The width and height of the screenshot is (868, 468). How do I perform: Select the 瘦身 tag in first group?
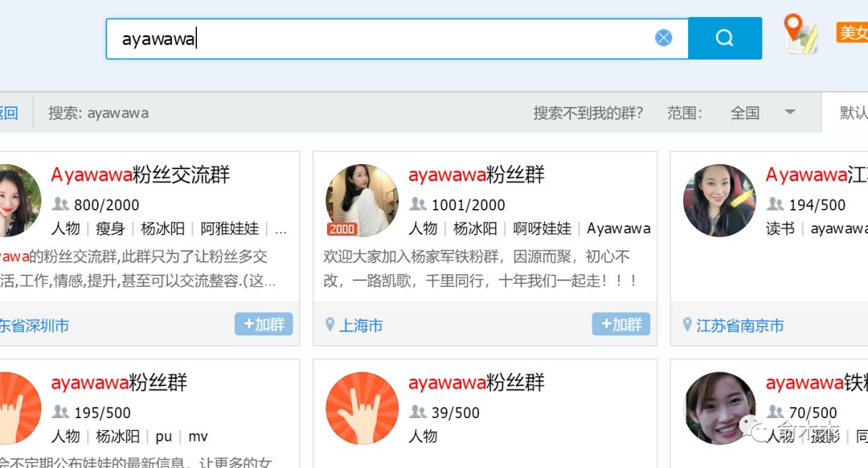110,228
